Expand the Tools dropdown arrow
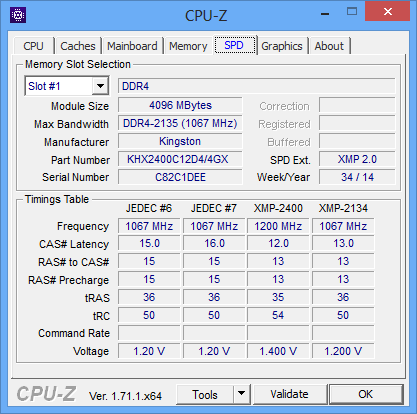This screenshot has height=414, width=417. pos(242,394)
